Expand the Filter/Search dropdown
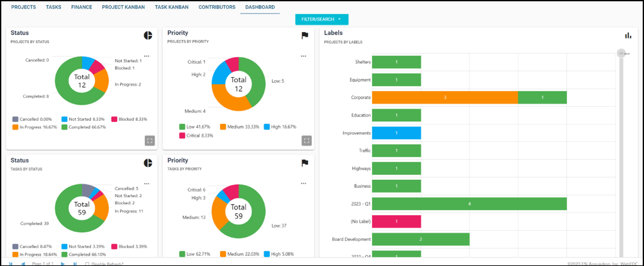This screenshot has width=644, height=266. click(x=321, y=19)
